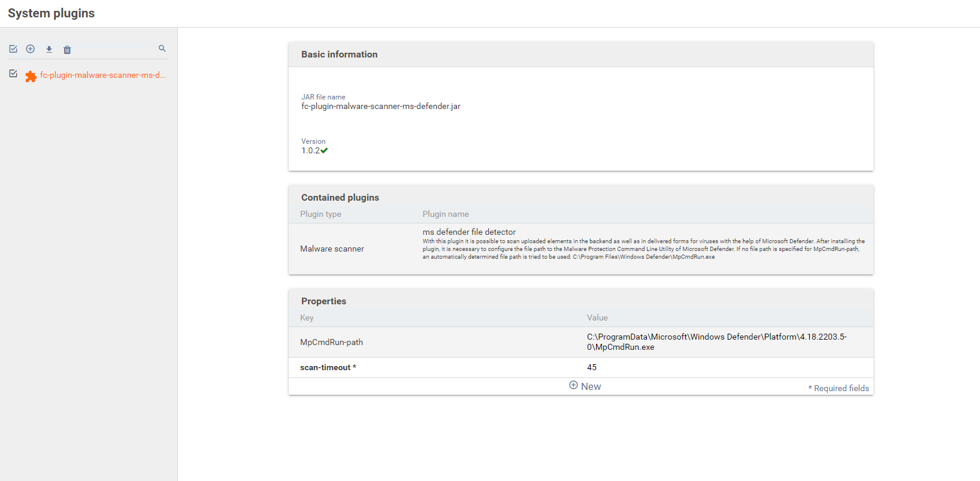Select fc-plugin-malware-scanner-ms-d... in plugin list
The height and width of the screenshot is (481, 980).
pyautogui.click(x=103, y=75)
